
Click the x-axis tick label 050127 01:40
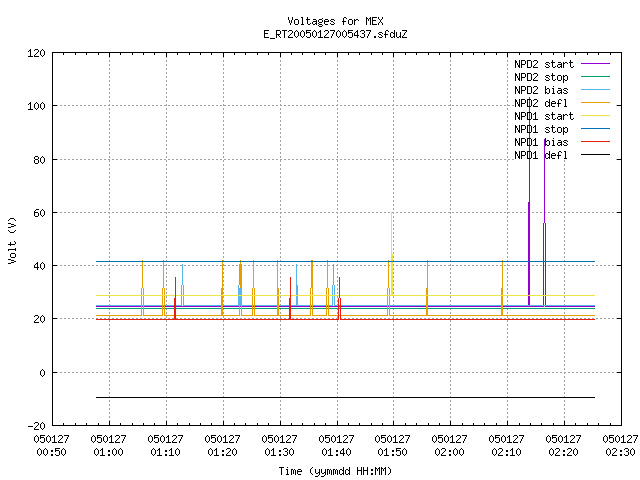[x=336, y=446]
